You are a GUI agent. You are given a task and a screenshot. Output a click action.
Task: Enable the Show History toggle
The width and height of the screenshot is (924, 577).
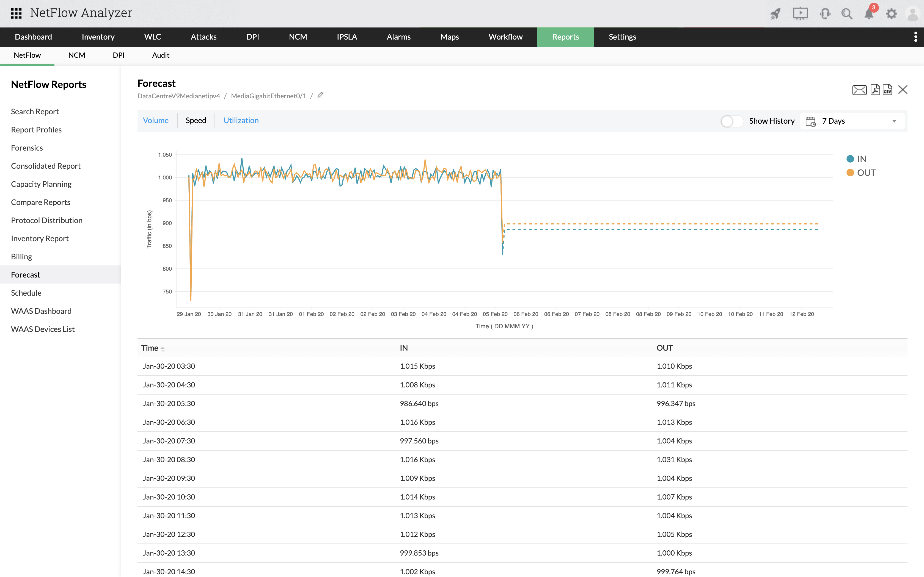pos(732,121)
